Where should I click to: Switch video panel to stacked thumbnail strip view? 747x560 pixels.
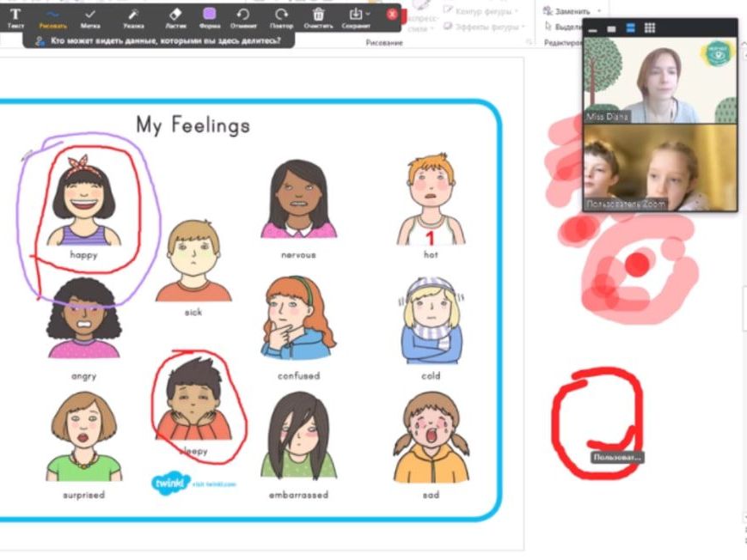tap(630, 28)
